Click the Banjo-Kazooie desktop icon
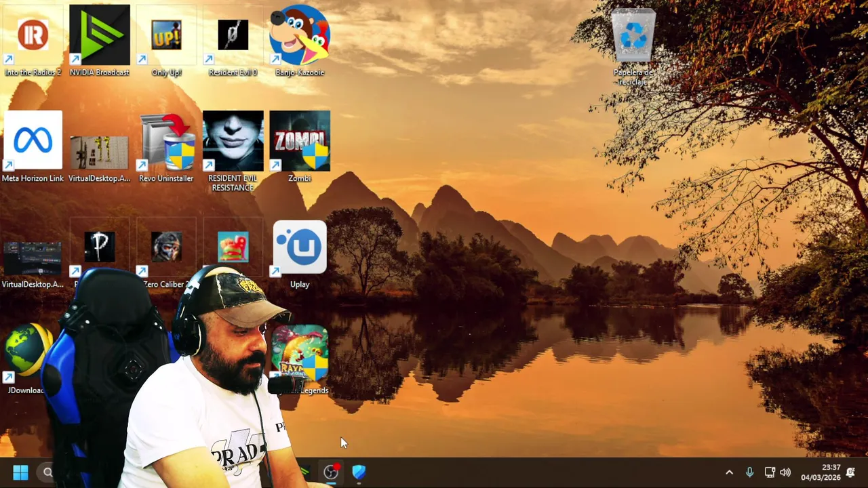 point(300,41)
